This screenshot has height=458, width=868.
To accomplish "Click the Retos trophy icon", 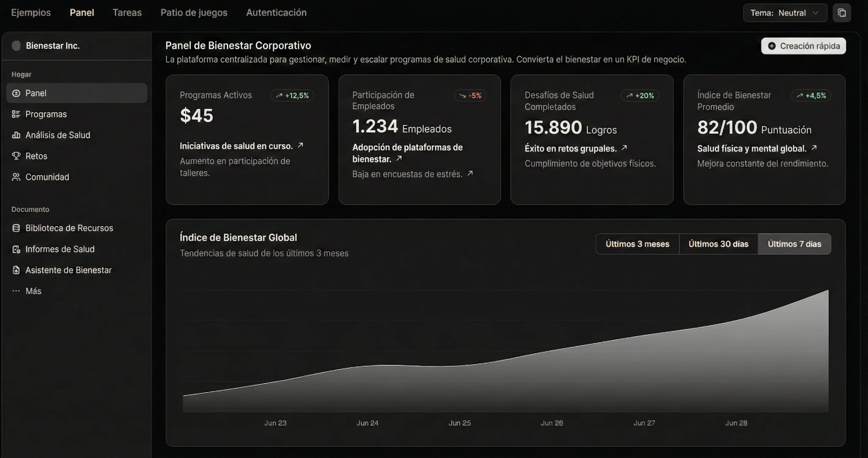I will tap(16, 156).
